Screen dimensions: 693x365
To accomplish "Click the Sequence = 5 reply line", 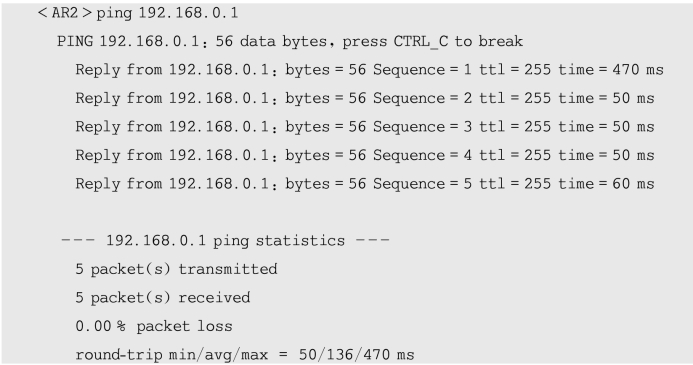I will click(x=365, y=184).
